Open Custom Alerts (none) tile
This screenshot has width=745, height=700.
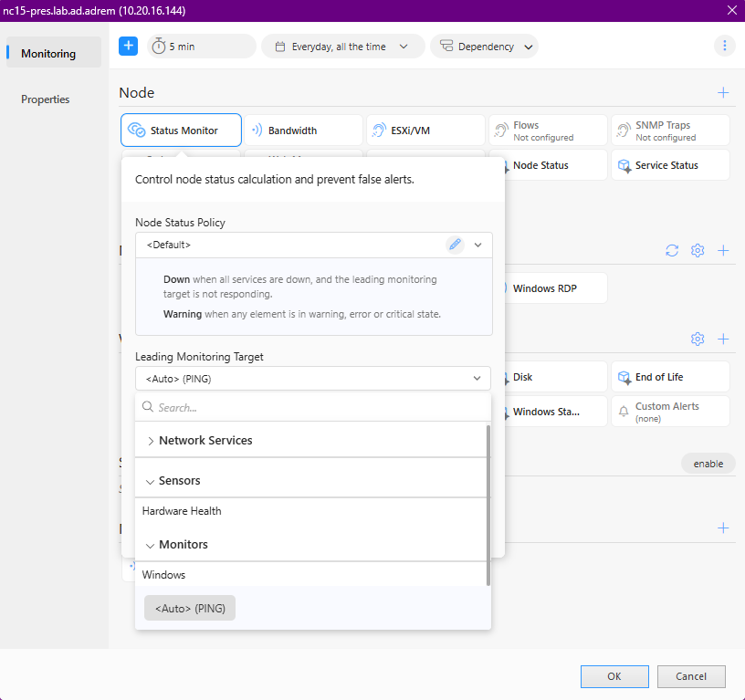(670, 412)
